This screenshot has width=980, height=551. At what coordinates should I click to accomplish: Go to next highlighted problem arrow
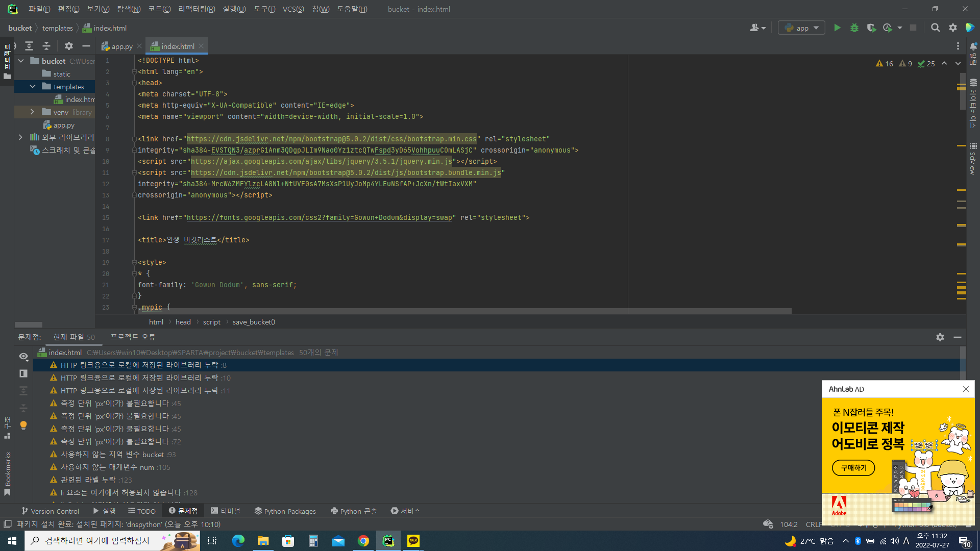958,64
